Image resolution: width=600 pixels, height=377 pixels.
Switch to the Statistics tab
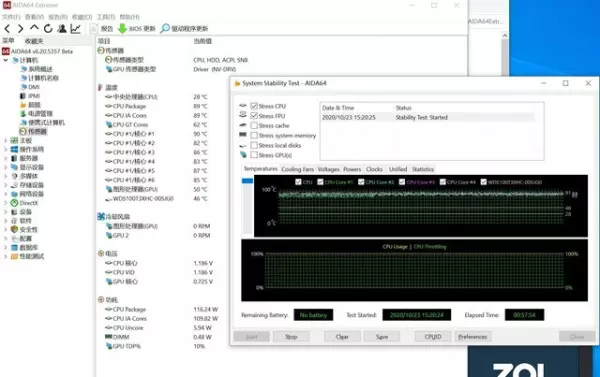pos(423,169)
